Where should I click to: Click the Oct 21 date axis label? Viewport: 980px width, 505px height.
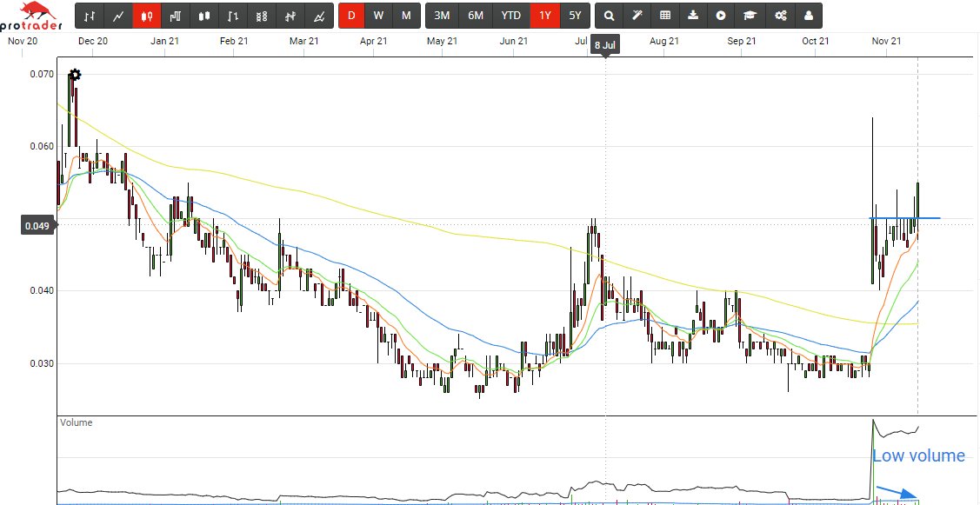[816, 41]
